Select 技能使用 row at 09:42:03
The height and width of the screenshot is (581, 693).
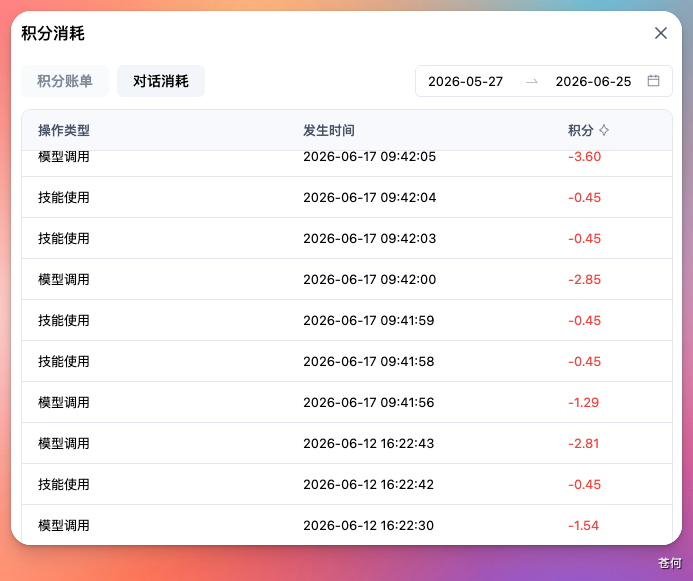[347, 238]
